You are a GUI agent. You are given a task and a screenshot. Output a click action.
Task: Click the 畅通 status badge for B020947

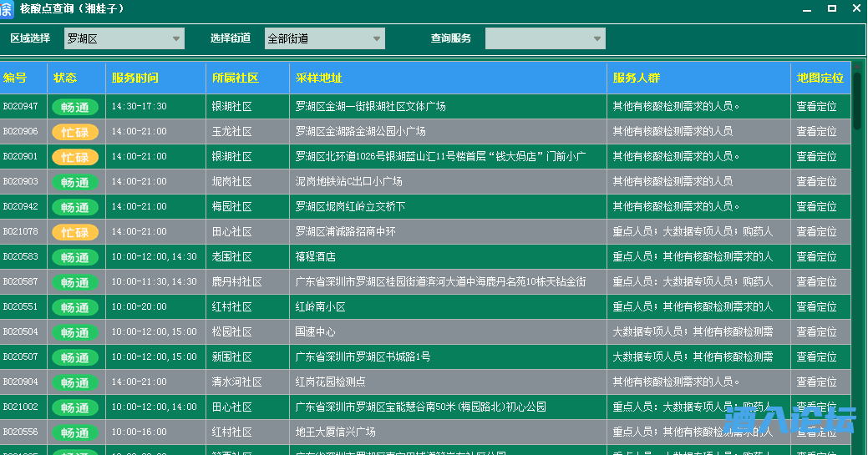click(x=75, y=107)
